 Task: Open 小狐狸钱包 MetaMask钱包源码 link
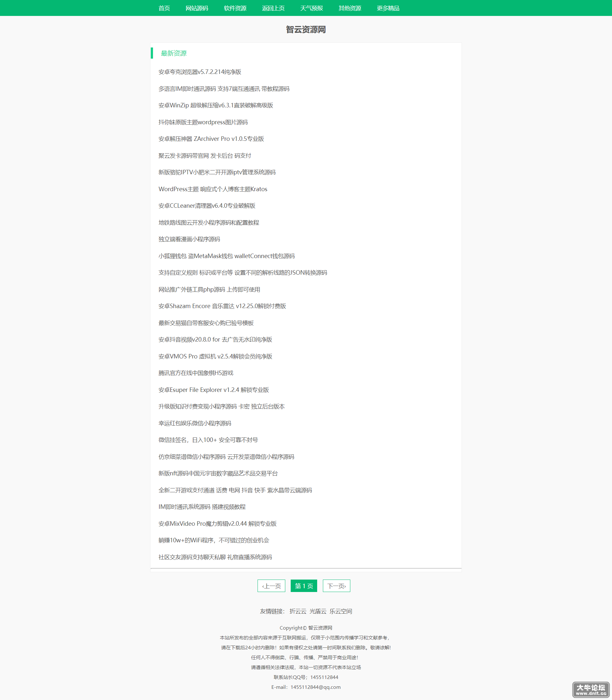(x=226, y=256)
